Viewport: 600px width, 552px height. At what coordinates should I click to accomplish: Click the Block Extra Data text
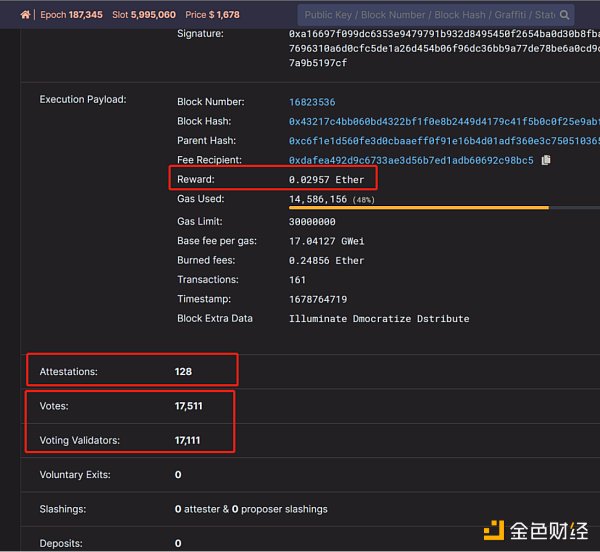[x=378, y=319]
